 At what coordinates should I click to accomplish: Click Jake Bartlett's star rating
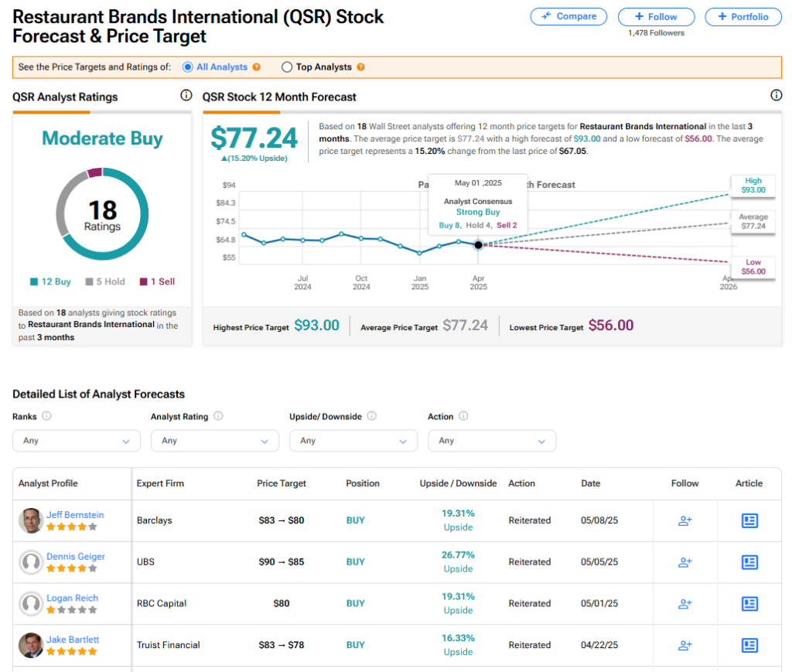(72, 651)
